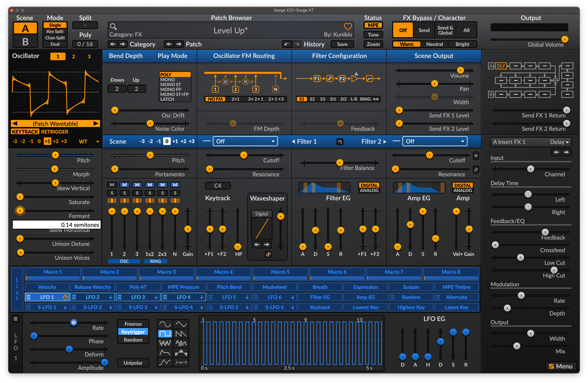Expand LFO 1 modulation arrow
Viewport: 588px width, 383px height.
coord(65,297)
